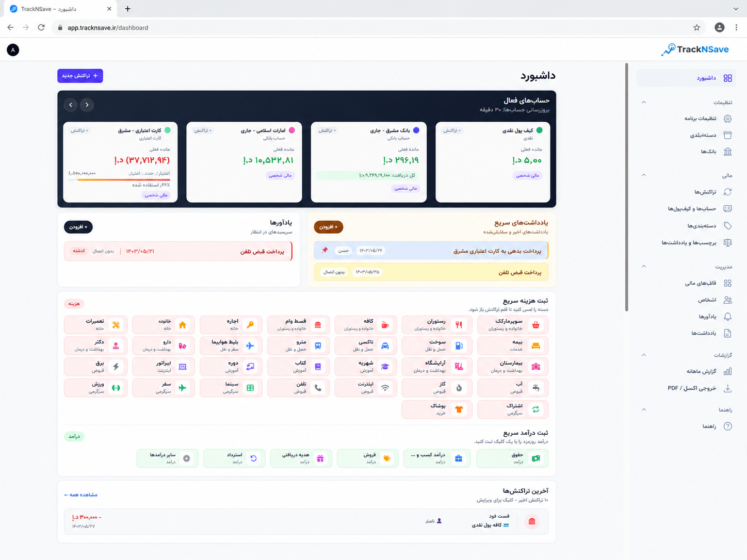Show next accounts with carousel right arrow
This screenshot has height=560, width=747.
[x=87, y=105]
